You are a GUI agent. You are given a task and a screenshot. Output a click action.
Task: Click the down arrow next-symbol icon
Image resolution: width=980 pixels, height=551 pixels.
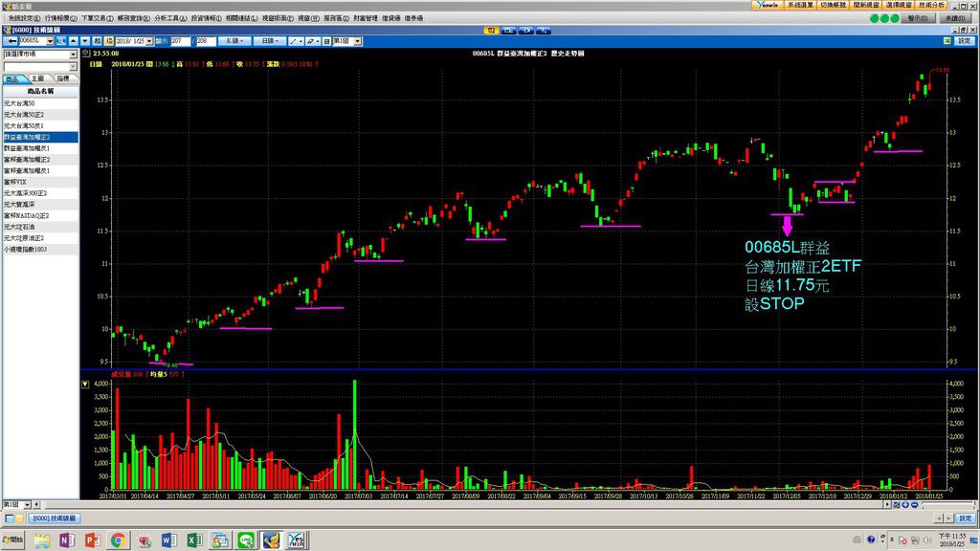point(85,41)
